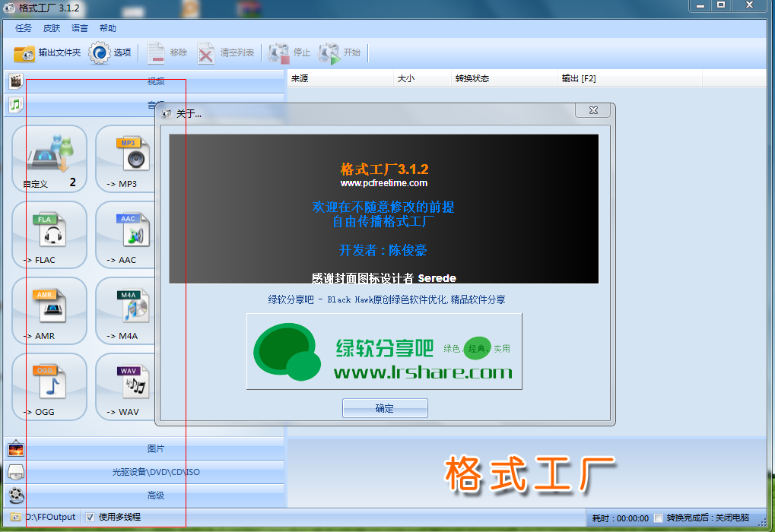Click the status bar output folder icon
775x532 pixels.
15,518
